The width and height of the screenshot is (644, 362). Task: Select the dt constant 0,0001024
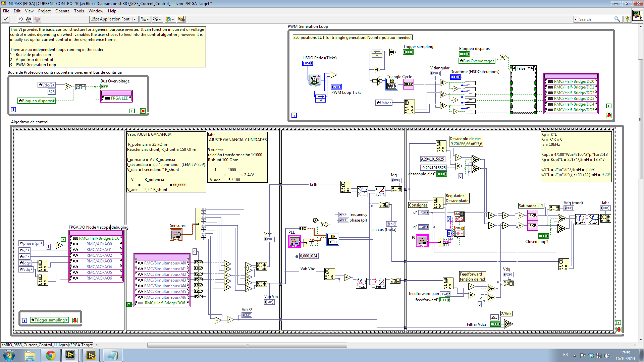309,256
